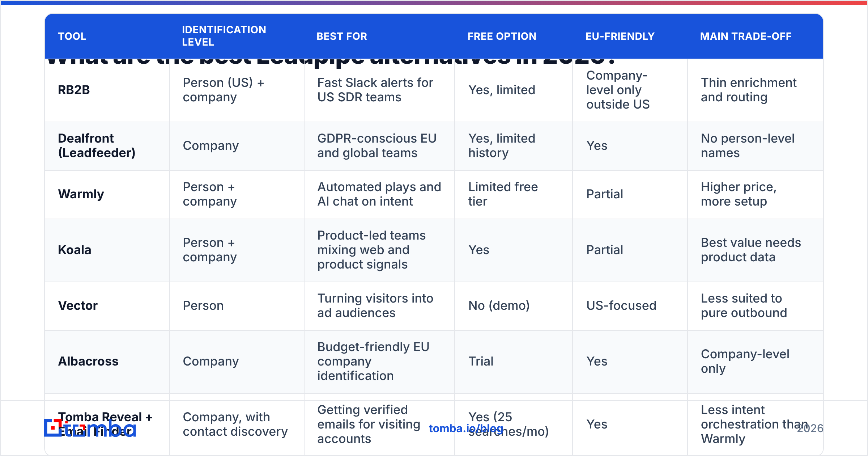The image size is (868, 456).
Task: Click the 'No (demo)' free option cell
Action: click(499, 305)
